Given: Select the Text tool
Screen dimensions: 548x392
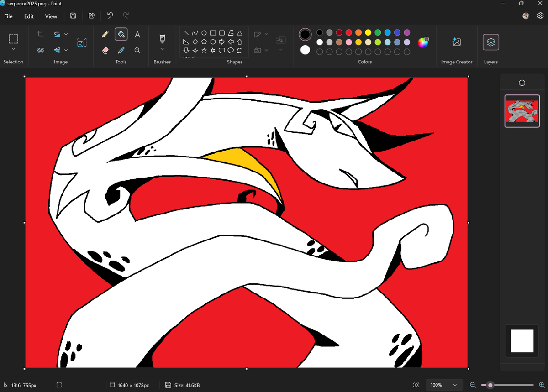Looking at the screenshot, I should click(x=137, y=34).
